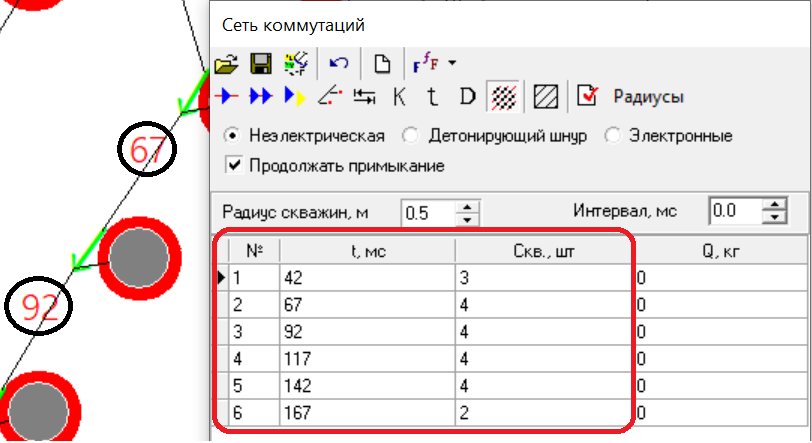Screen dimensions: 812x443
Task: Select hole count cell in row 6
Action: [x=543, y=413]
